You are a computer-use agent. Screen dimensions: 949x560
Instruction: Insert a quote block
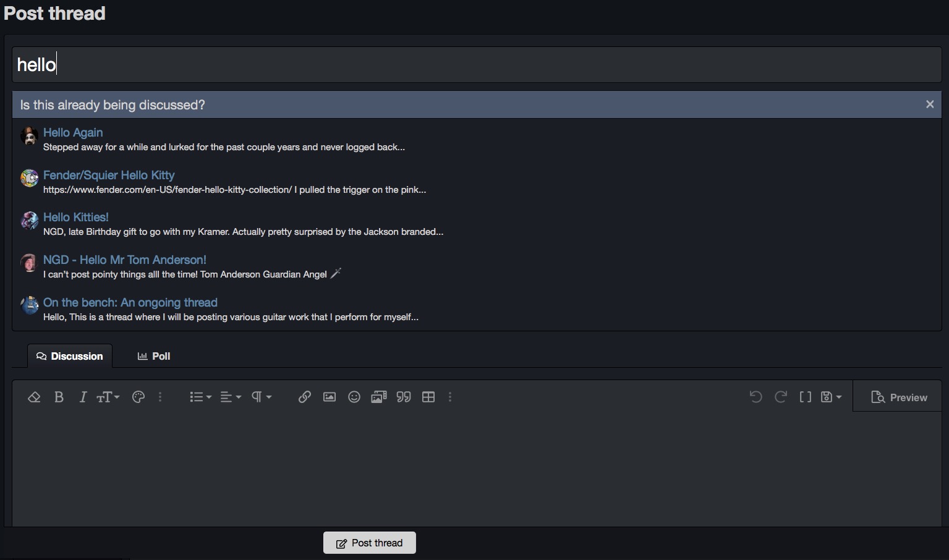(404, 397)
